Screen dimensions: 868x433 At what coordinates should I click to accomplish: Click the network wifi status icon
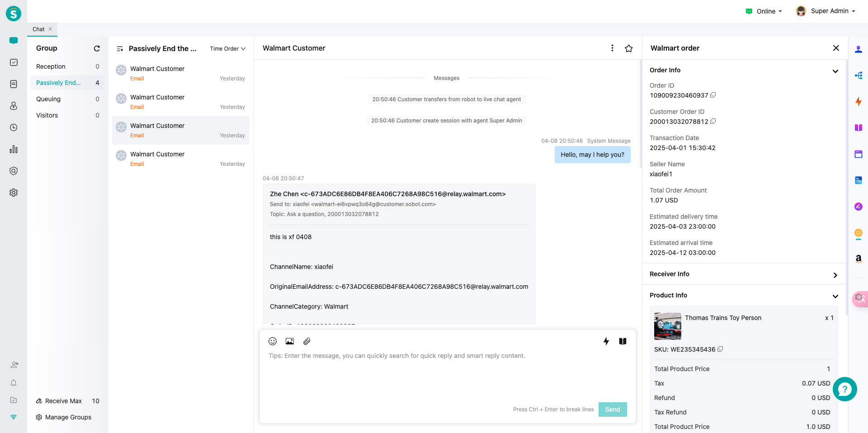[x=14, y=417]
